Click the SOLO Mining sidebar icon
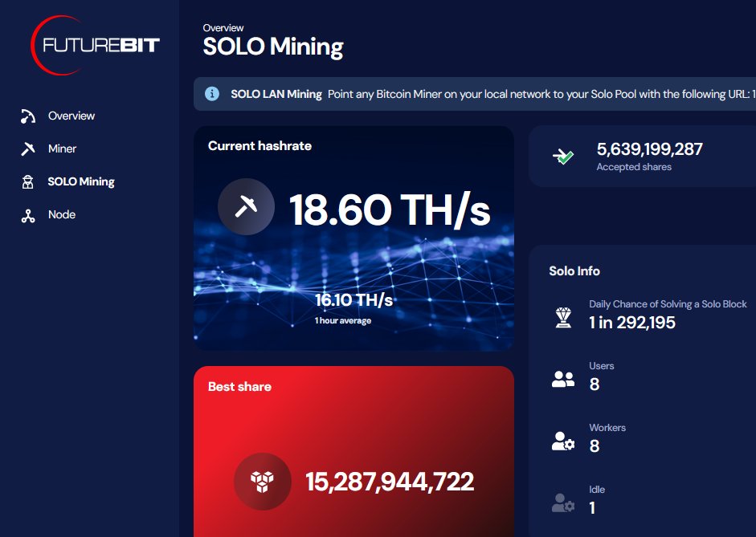The image size is (756, 537). click(28, 181)
